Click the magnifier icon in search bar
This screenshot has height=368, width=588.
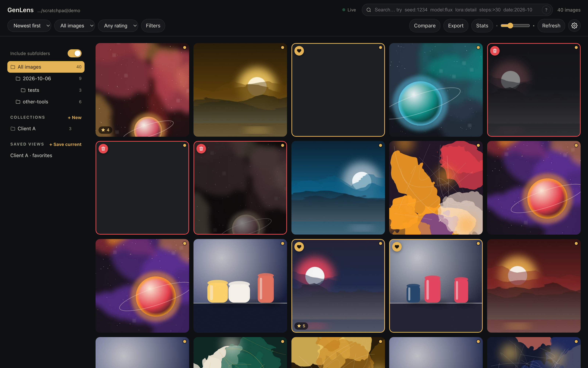point(369,10)
